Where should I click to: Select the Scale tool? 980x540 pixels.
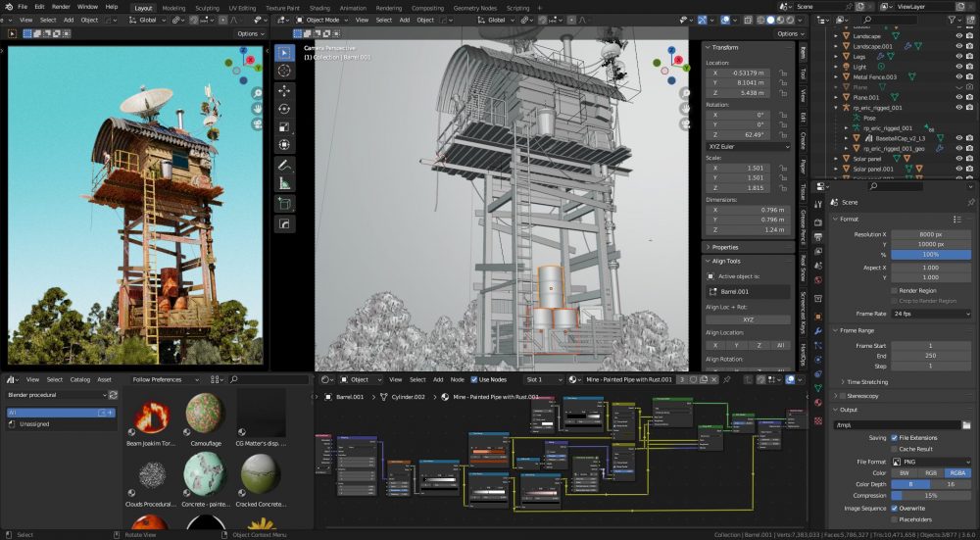coord(284,126)
